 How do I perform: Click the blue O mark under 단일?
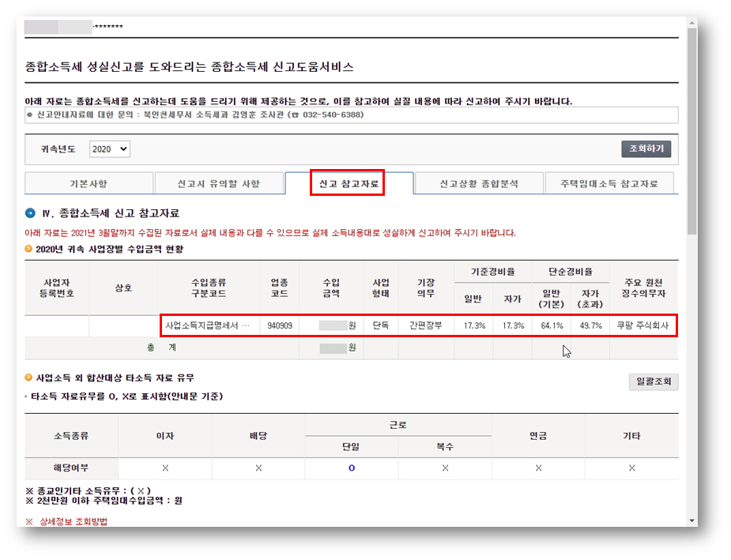[352, 468]
